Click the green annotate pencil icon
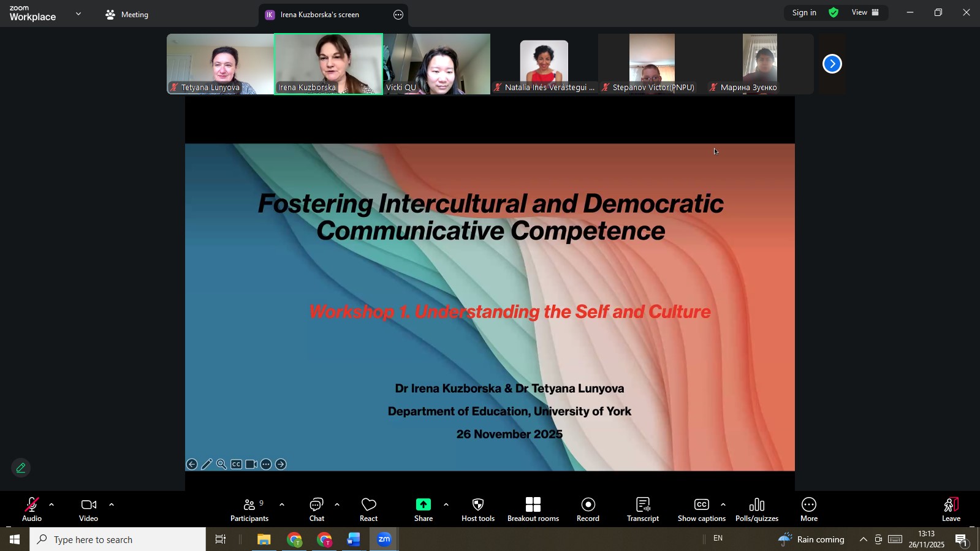This screenshot has height=551, width=980. [x=21, y=468]
